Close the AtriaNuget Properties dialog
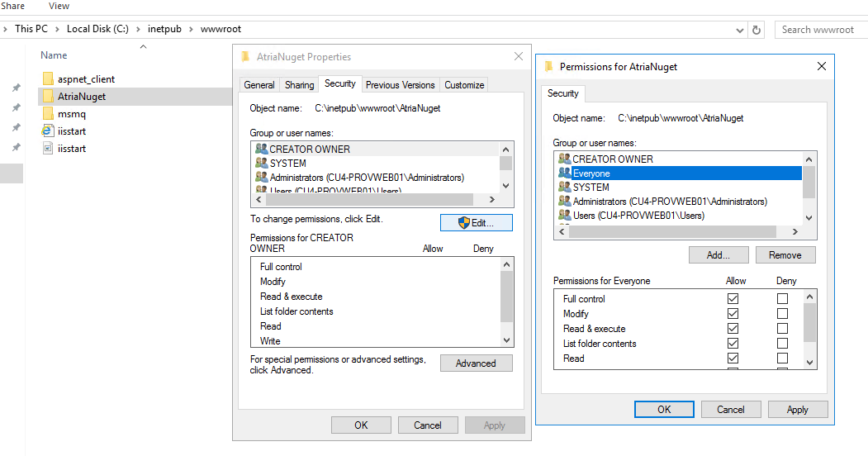This screenshot has width=868, height=456. click(518, 56)
